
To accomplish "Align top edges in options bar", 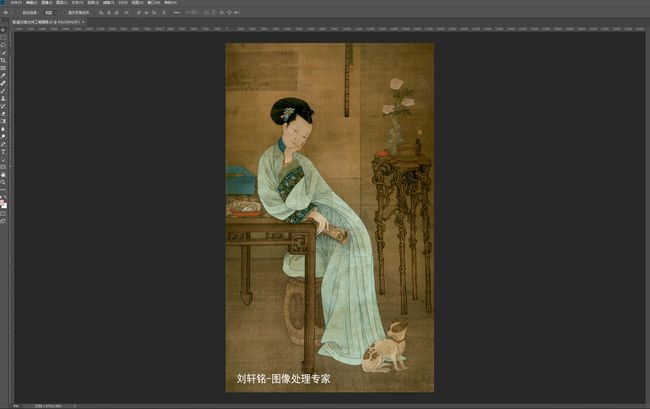I will click(x=138, y=12).
